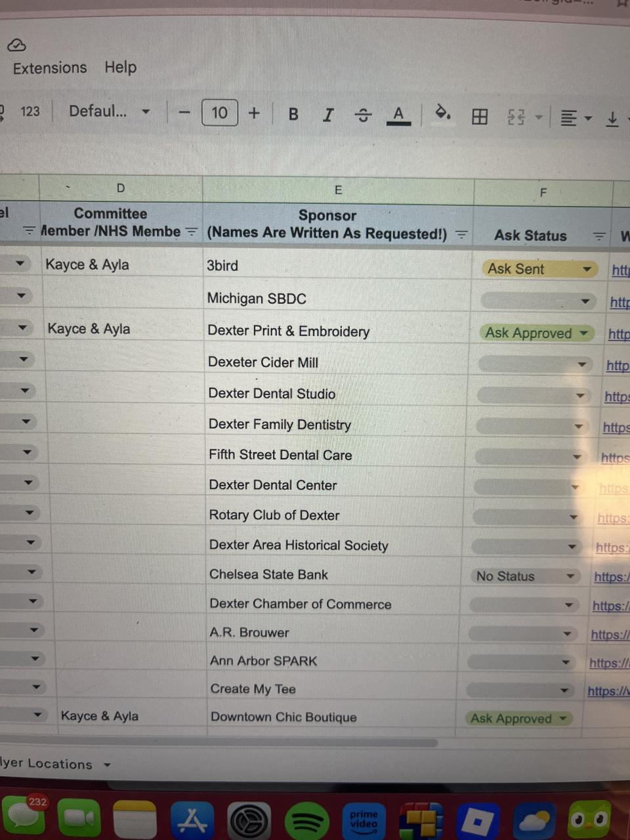Click the horizontal scrollbar below the sheet
Viewport: 630px width, 840px height.
[x=219, y=743]
